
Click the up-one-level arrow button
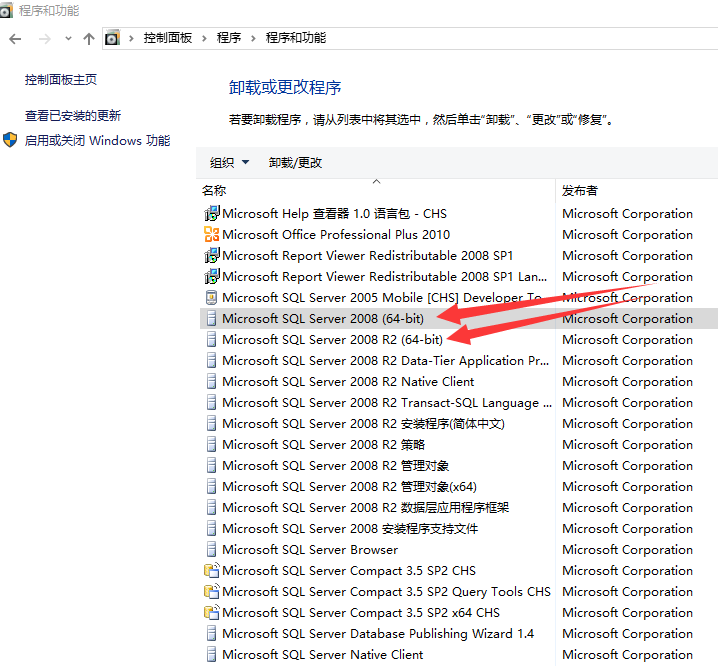[89, 38]
